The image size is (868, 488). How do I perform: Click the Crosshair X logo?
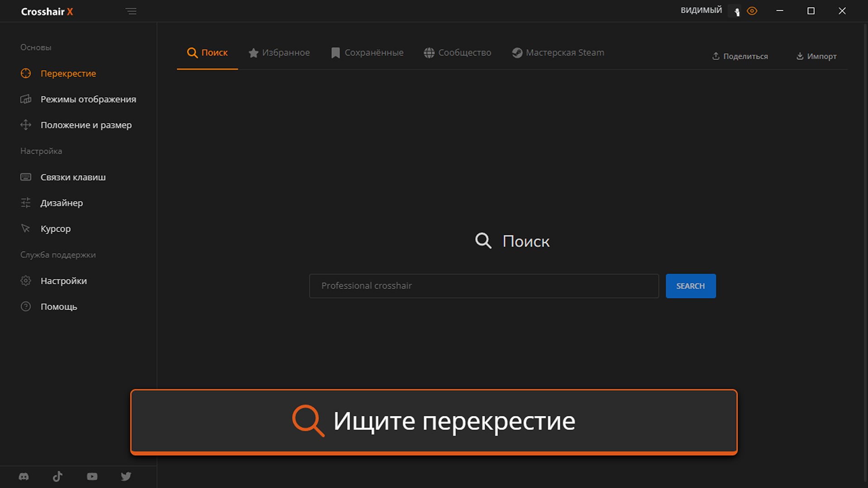coord(47,12)
